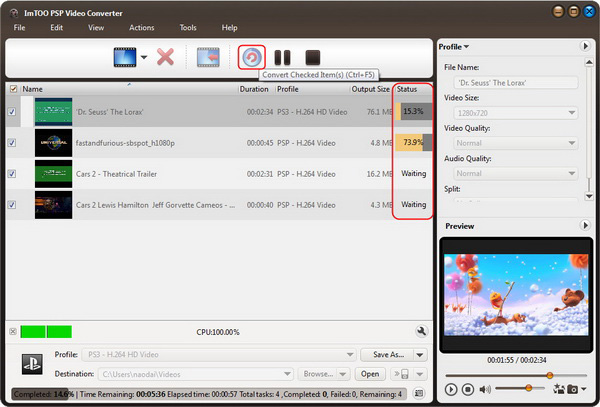Click the transfer to device icon
Screen dimensions: 600x407
(403, 374)
